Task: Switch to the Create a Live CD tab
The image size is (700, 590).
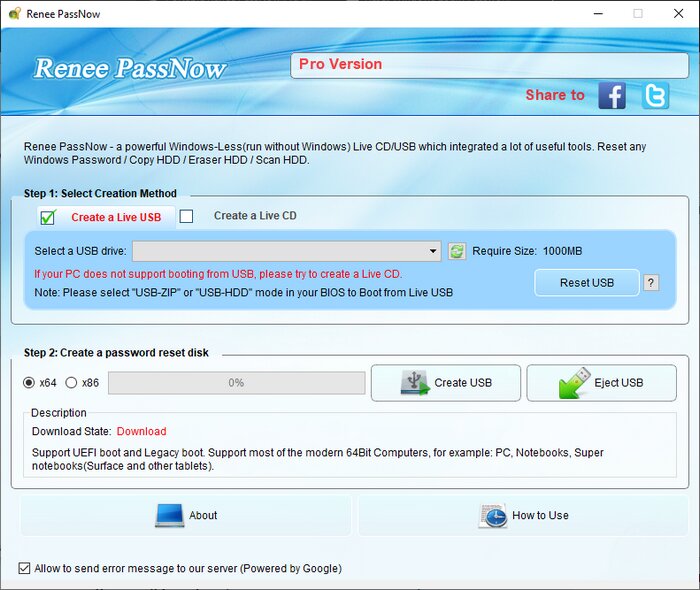Action: point(255,216)
